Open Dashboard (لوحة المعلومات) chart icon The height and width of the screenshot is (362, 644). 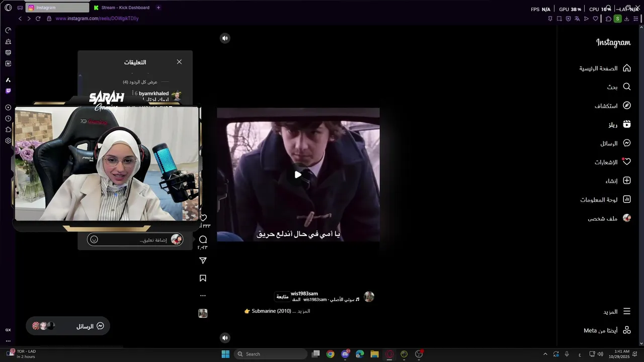(x=627, y=199)
